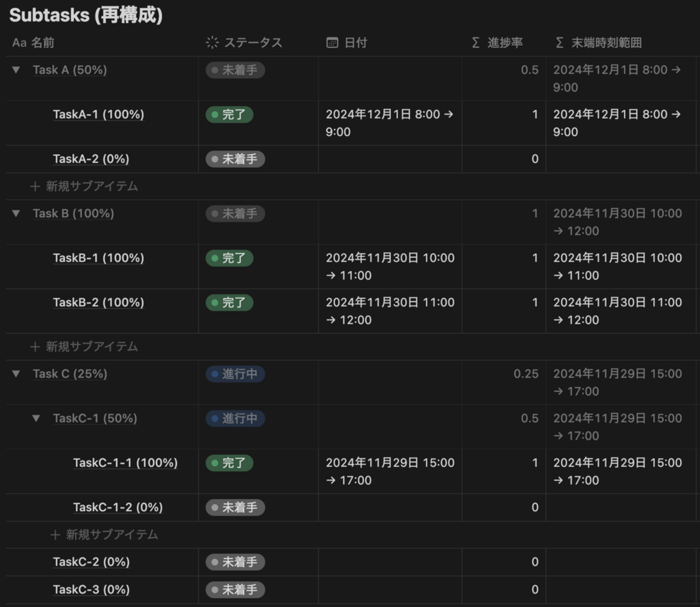Image resolution: width=700 pixels, height=607 pixels.
Task: Change Task C 進行中 status badge
Action: tap(235, 374)
